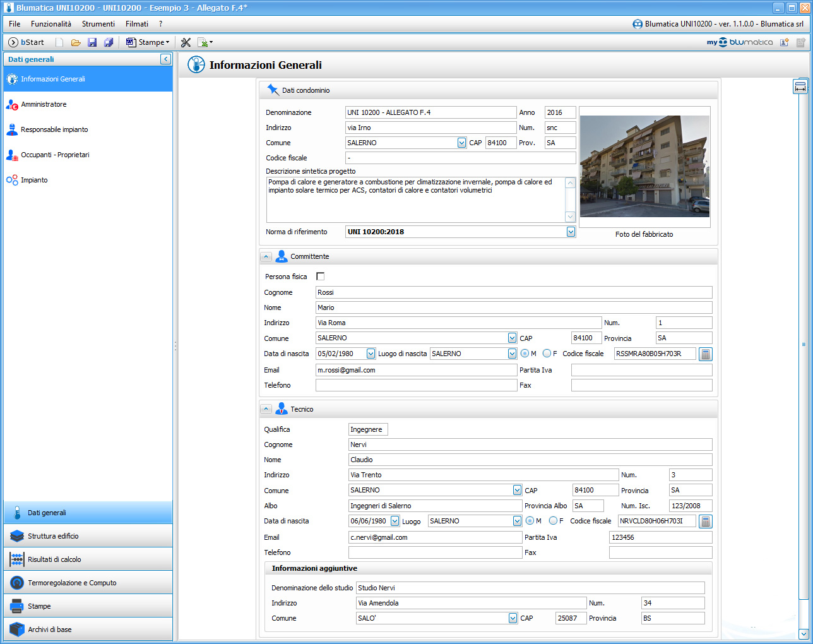Click the Open project folder icon
The image size is (813, 644).
tap(76, 42)
